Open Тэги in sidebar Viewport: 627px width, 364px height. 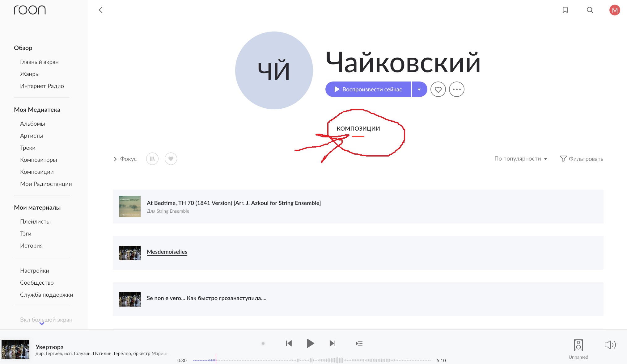pos(26,233)
